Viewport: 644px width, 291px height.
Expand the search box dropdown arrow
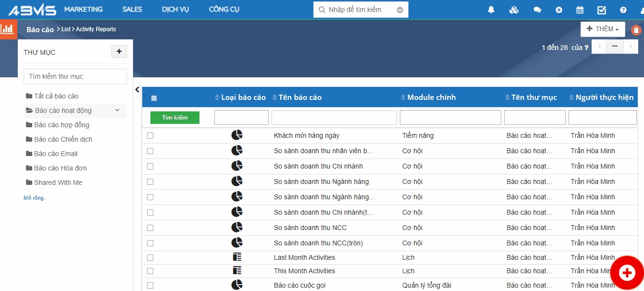pos(400,10)
